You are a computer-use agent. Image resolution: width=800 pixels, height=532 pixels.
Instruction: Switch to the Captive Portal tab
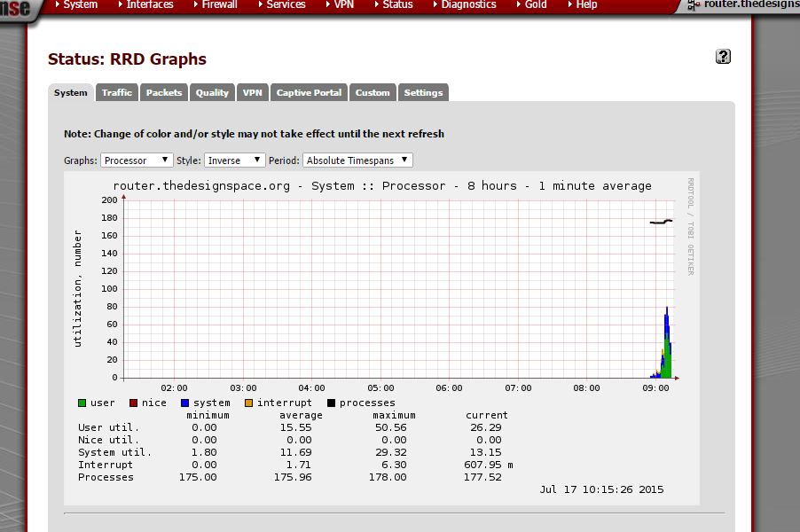(x=309, y=93)
